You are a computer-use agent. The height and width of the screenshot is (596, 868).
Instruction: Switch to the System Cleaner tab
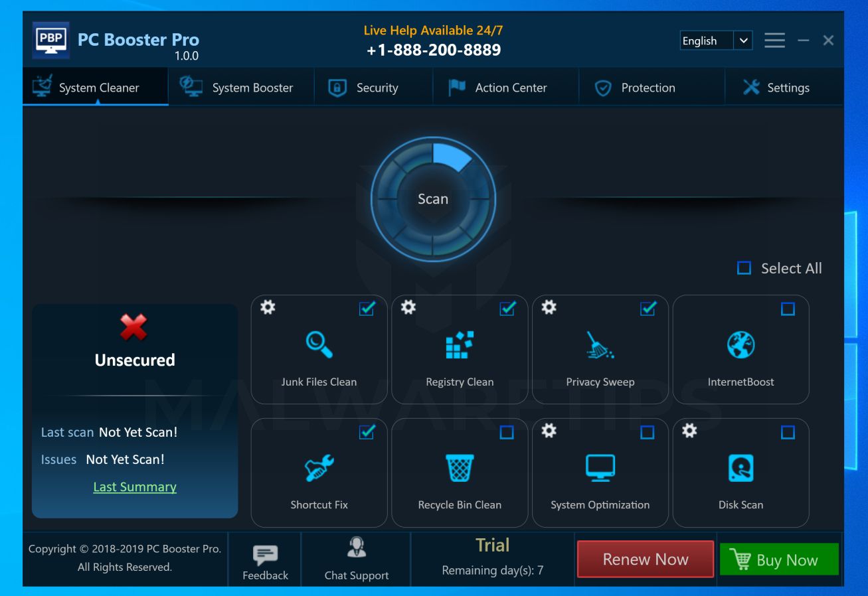coord(96,87)
